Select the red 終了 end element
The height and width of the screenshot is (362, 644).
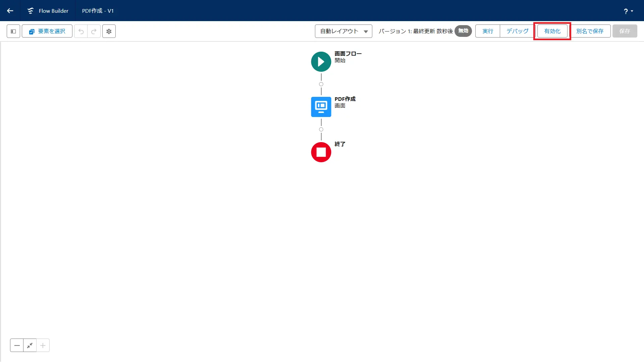pyautogui.click(x=321, y=152)
